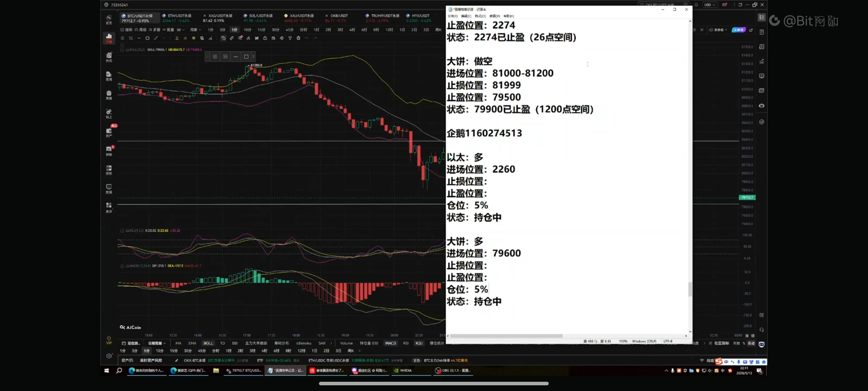Open notification bell in AiCoin title bar
Viewport: 868px width, 391px height.
[x=696, y=5]
